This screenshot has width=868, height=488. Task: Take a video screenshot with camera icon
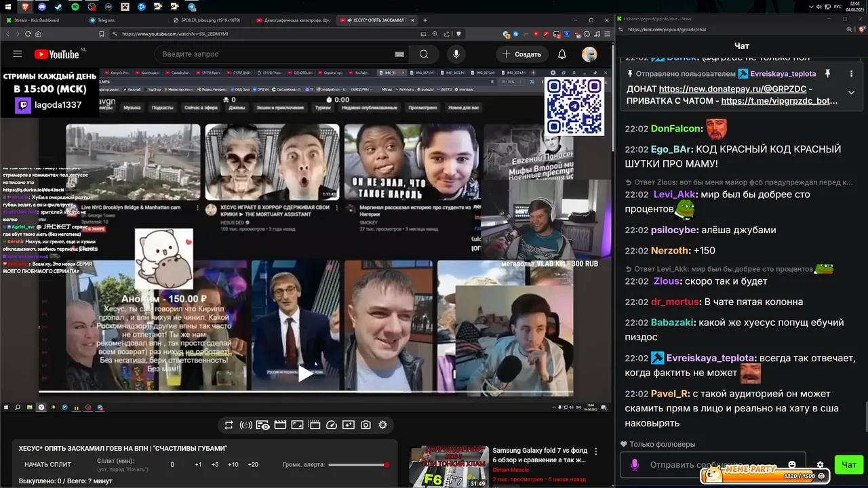(366, 425)
